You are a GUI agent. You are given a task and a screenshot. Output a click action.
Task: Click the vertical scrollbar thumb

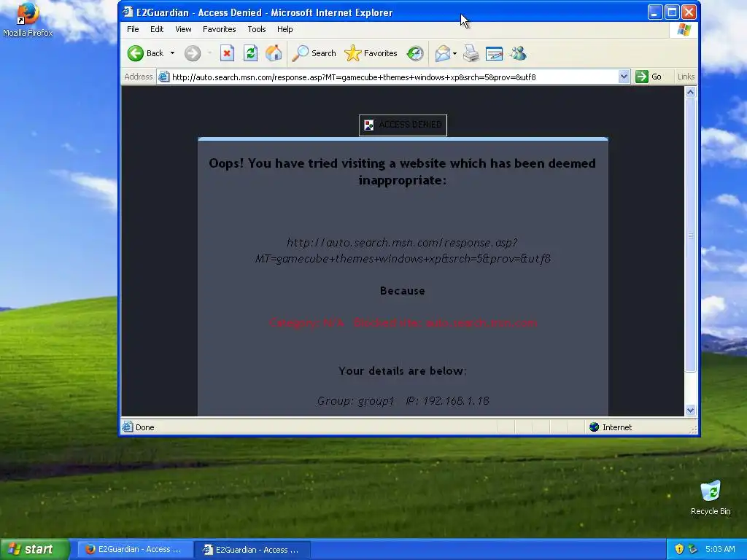coord(690,236)
